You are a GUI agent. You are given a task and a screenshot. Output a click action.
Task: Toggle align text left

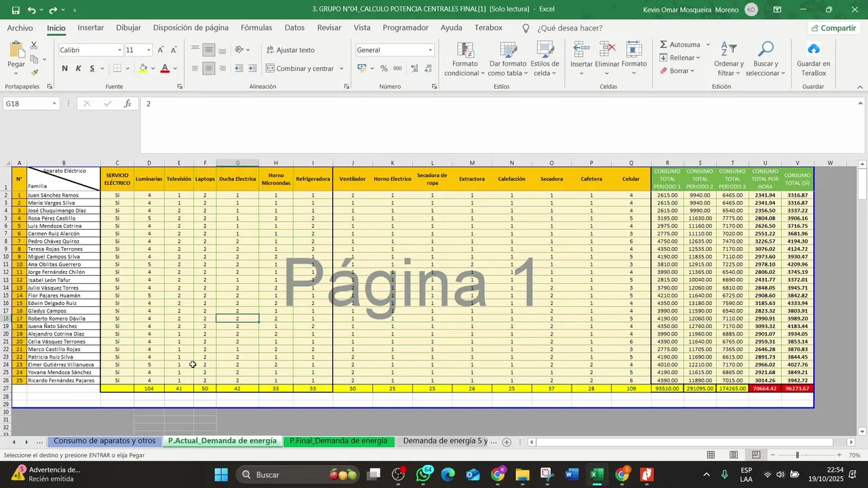coord(195,68)
